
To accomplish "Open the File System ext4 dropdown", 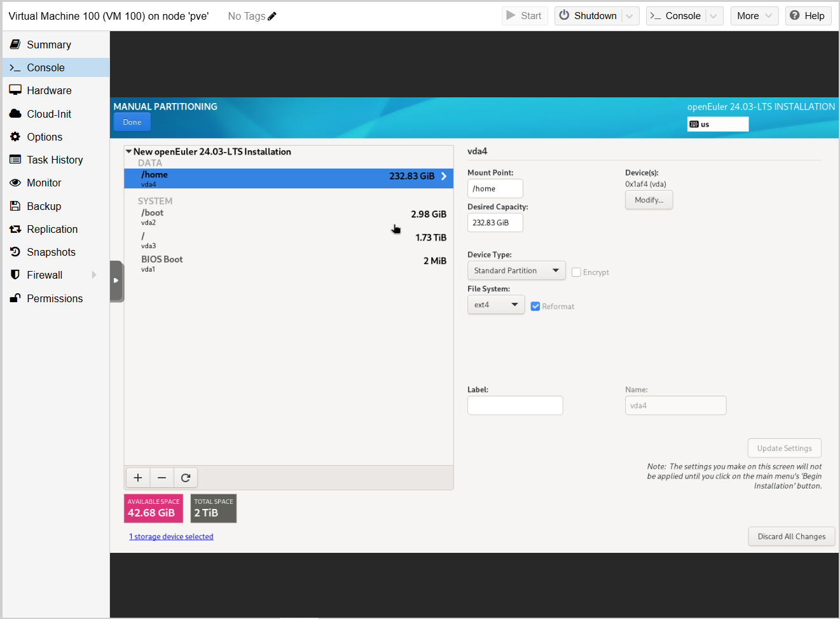I will [x=495, y=305].
